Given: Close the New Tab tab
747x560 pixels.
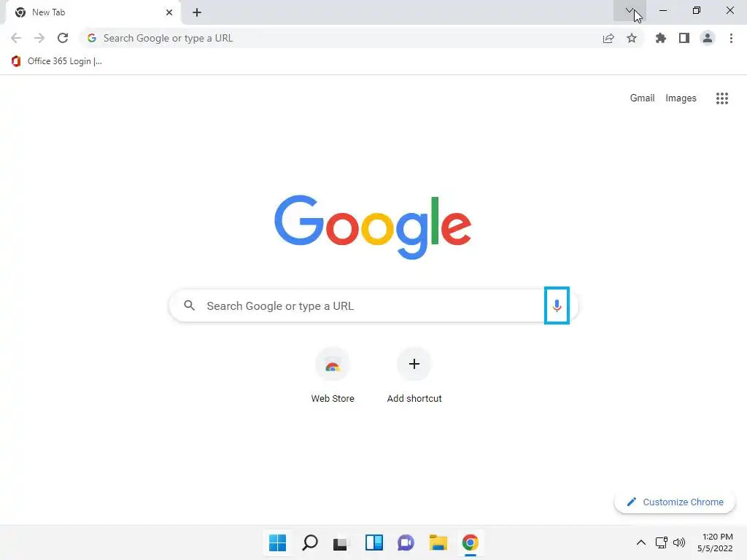Looking at the screenshot, I should 169,12.
